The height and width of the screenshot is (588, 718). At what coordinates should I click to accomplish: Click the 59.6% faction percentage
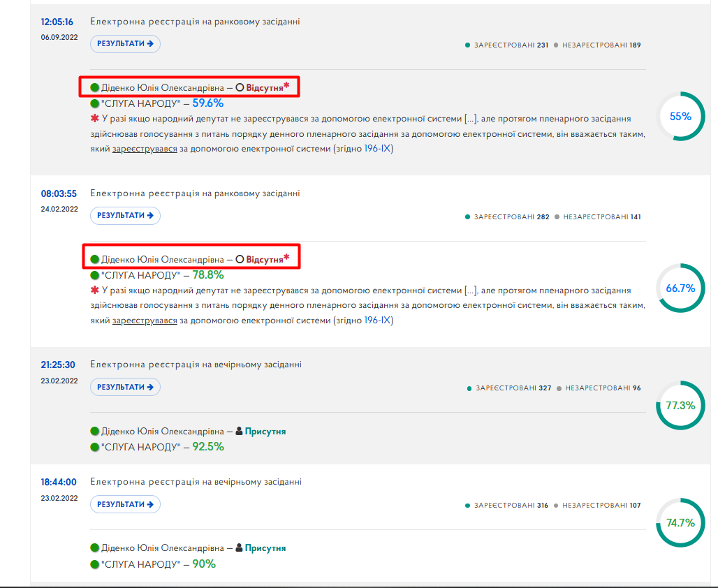(x=208, y=103)
